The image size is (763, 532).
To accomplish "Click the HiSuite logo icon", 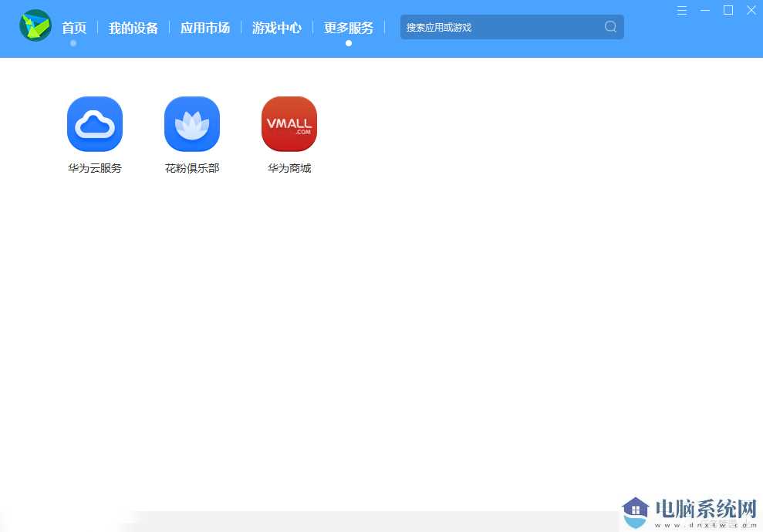I will [x=35, y=25].
